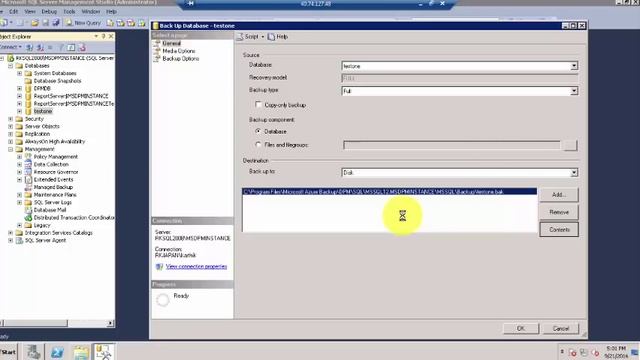
Task: Click the Database Mail node icon
Action: (28, 210)
